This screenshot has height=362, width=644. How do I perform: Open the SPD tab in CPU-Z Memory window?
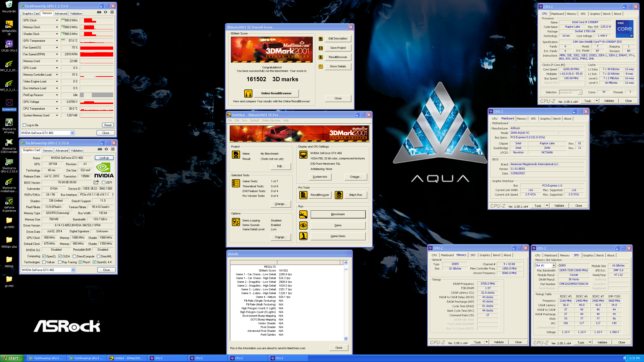pos(473,255)
